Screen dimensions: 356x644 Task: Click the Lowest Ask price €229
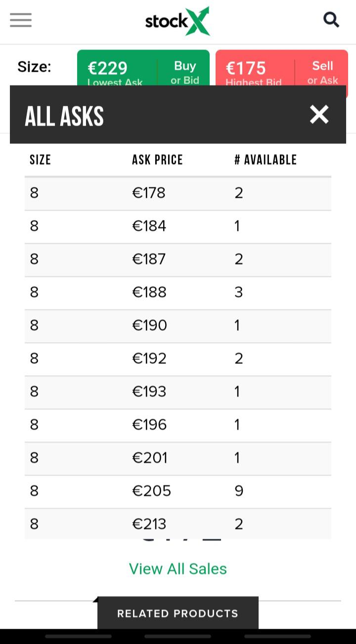click(x=107, y=68)
